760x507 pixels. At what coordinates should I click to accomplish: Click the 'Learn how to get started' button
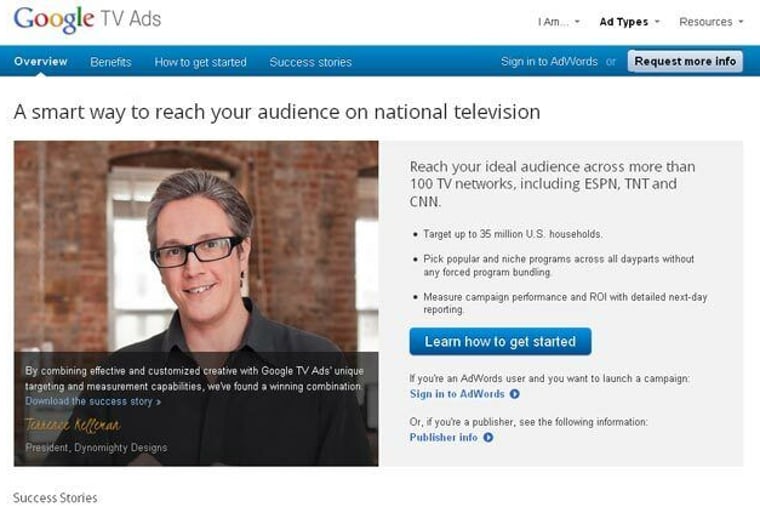pos(500,341)
